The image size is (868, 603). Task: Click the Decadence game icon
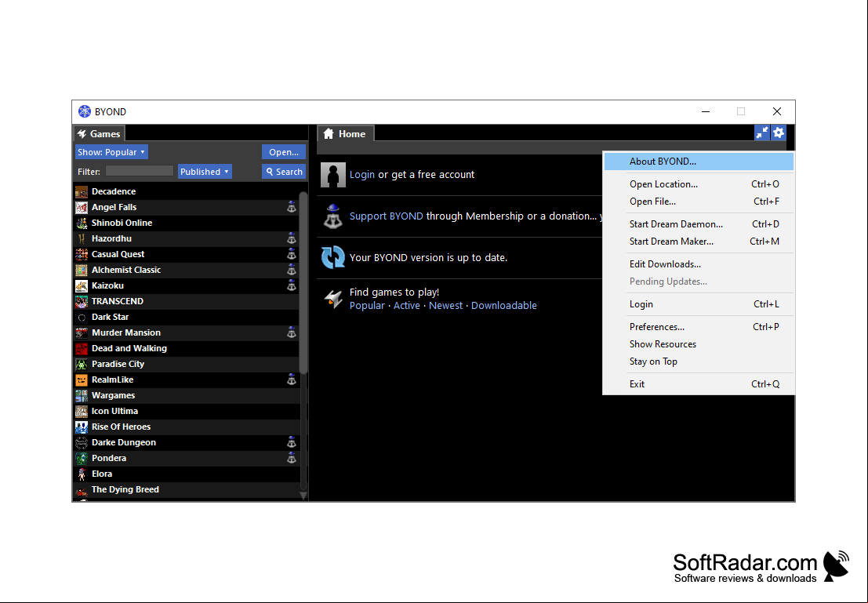[82, 192]
